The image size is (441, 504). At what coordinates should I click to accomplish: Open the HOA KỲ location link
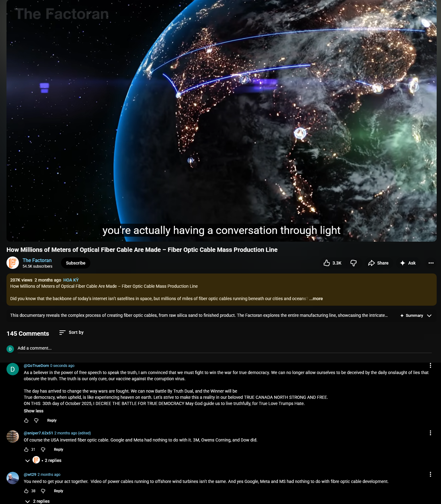click(71, 280)
